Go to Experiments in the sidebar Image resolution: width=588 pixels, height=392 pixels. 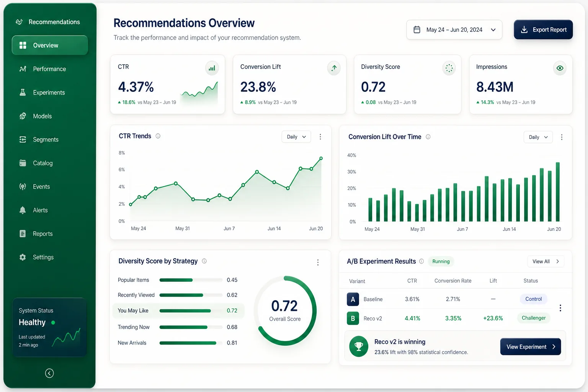(x=50, y=93)
